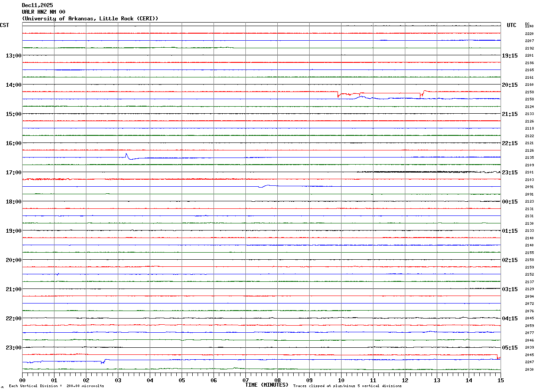Click DC offset value 2124
The image size is (536, 392).
tap(529, 107)
